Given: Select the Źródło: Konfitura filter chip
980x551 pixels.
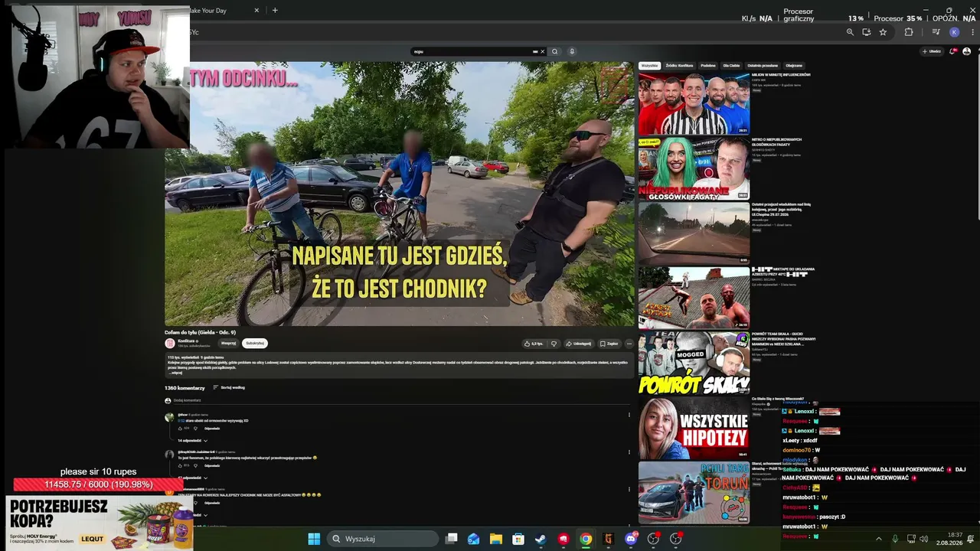Looking at the screenshot, I should coord(679,66).
